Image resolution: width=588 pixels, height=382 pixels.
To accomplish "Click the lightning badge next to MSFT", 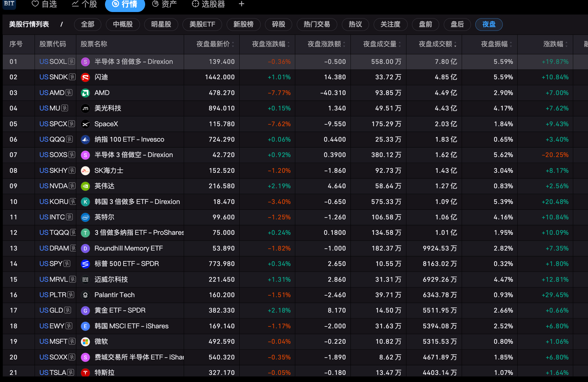I will [x=72, y=341].
